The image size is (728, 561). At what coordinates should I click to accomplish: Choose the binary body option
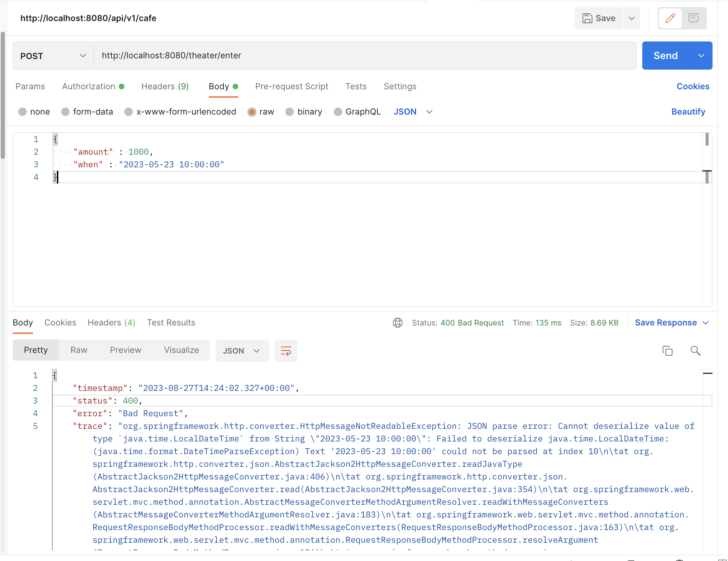[x=290, y=112]
